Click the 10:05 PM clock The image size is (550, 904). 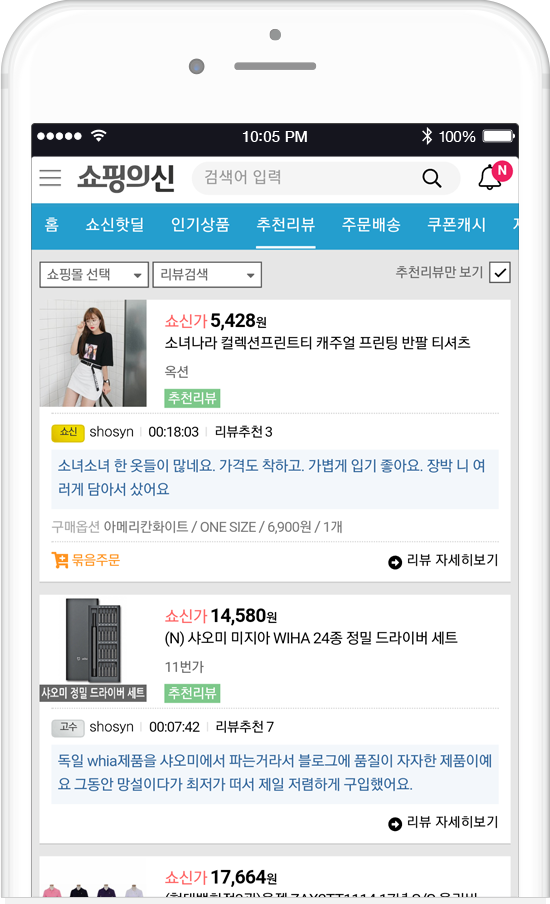274,137
